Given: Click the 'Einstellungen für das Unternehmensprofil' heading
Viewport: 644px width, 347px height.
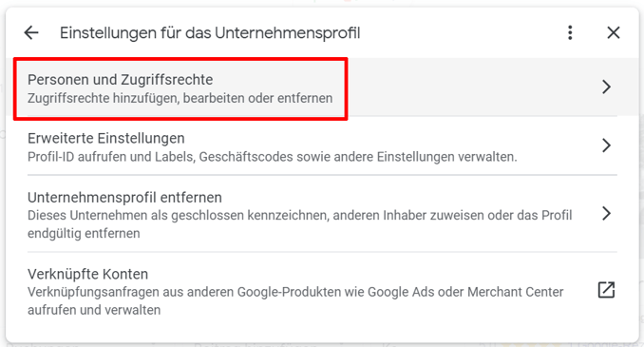Looking at the screenshot, I should [210, 33].
